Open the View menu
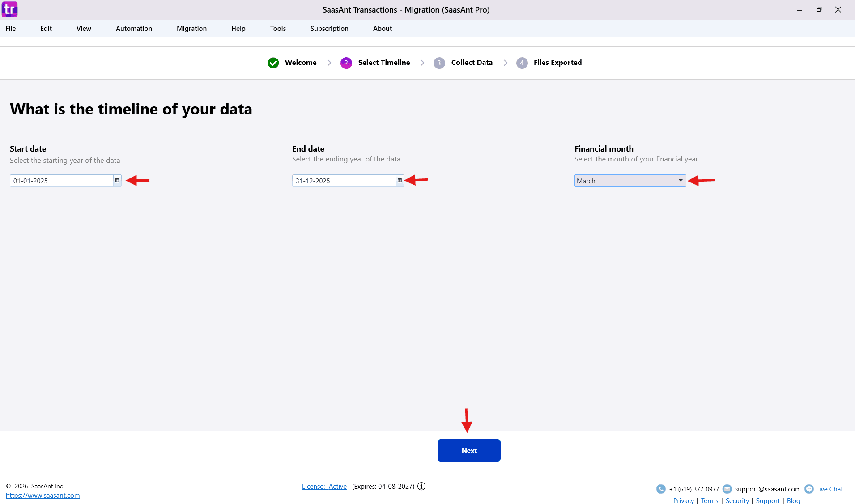The image size is (855, 504). (84, 28)
